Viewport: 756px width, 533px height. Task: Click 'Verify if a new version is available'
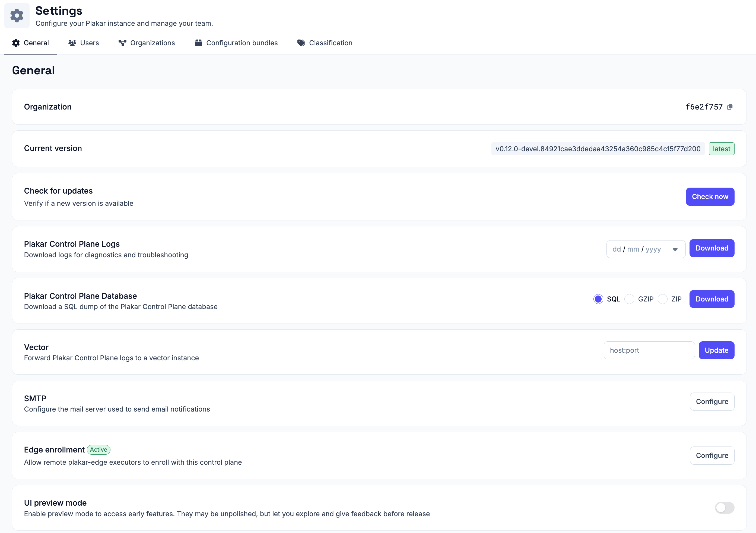pos(79,204)
